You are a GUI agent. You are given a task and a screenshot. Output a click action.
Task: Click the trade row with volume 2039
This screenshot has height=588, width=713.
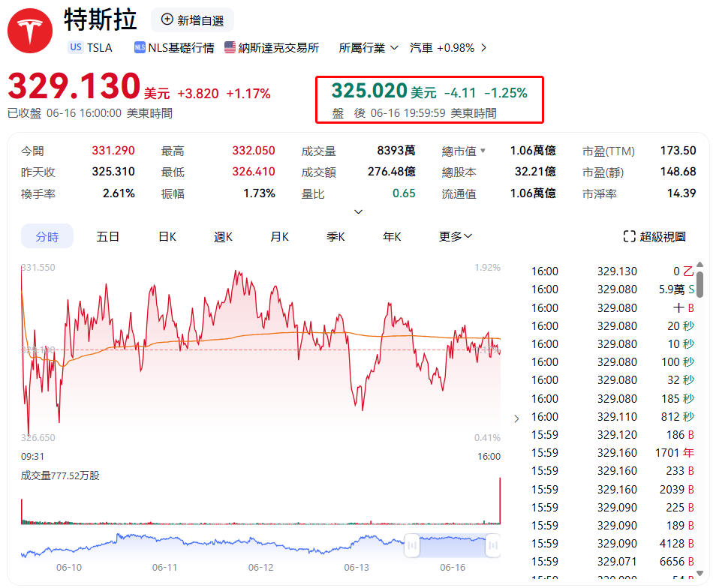612,490
